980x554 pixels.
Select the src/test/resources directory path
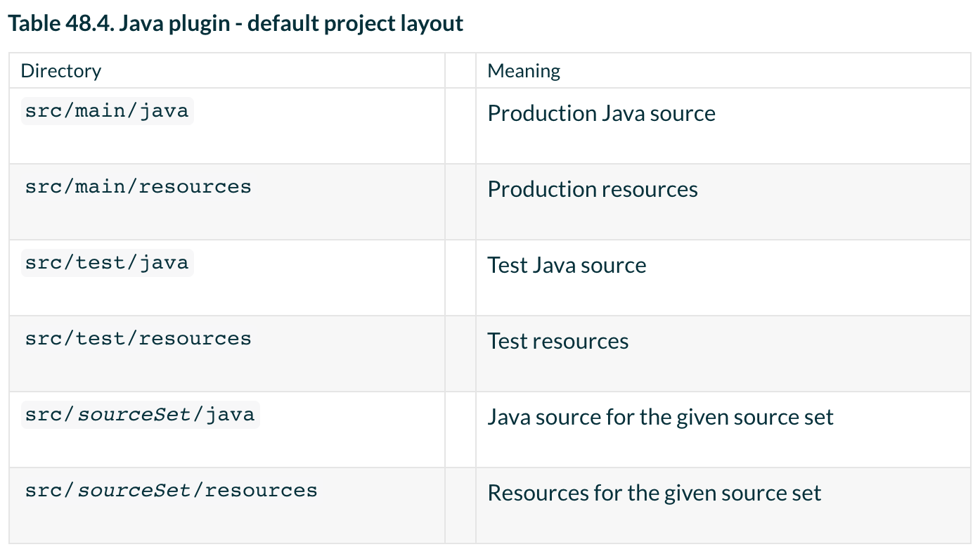click(x=138, y=339)
